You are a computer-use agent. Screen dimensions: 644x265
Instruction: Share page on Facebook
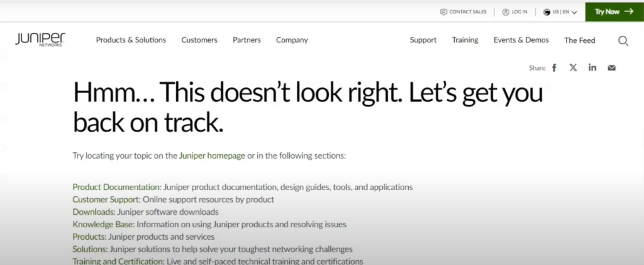pos(554,68)
